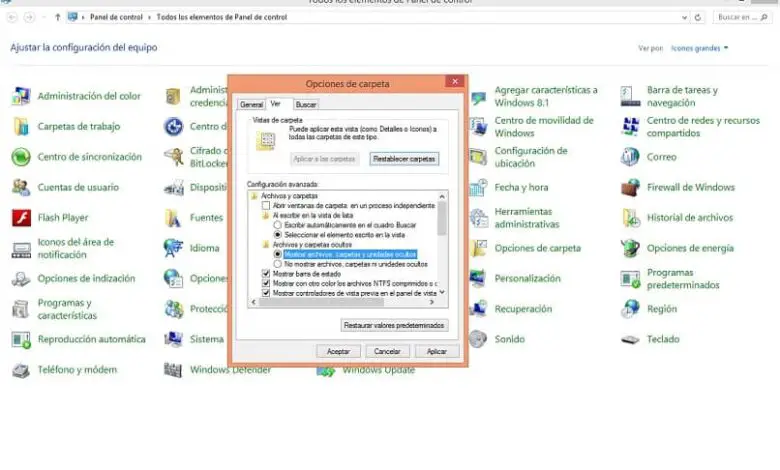Open the Fecha y hora icon
The height and width of the screenshot is (470, 780).
click(x=478, y=188)
